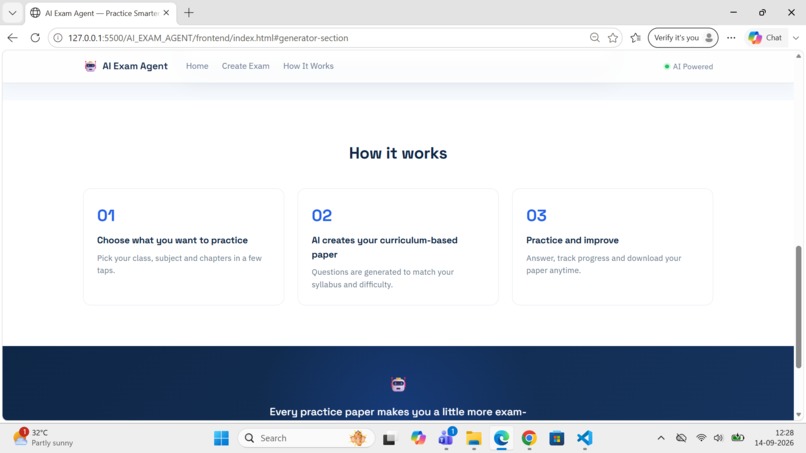Viewport: 806px width, 453px height.
Task: Click 'Answer, track progress and download' description
Action: [603, 264]
